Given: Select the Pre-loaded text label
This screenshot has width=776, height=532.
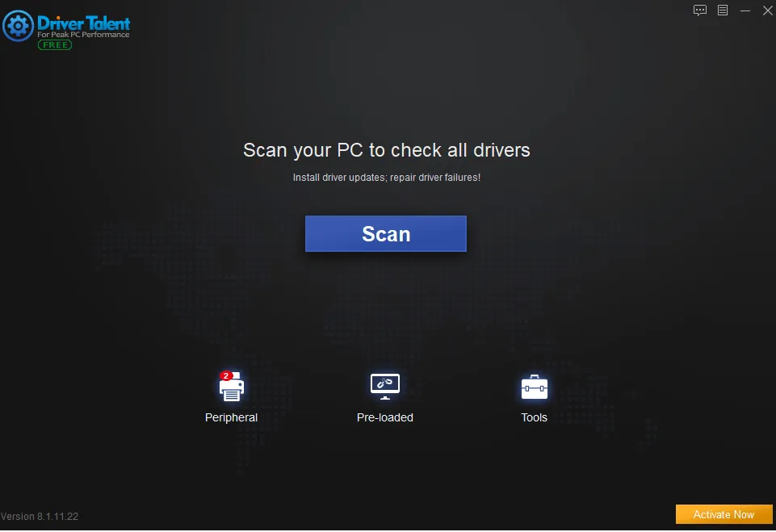Looking at the screenshot, I should [x=385, y=417].
